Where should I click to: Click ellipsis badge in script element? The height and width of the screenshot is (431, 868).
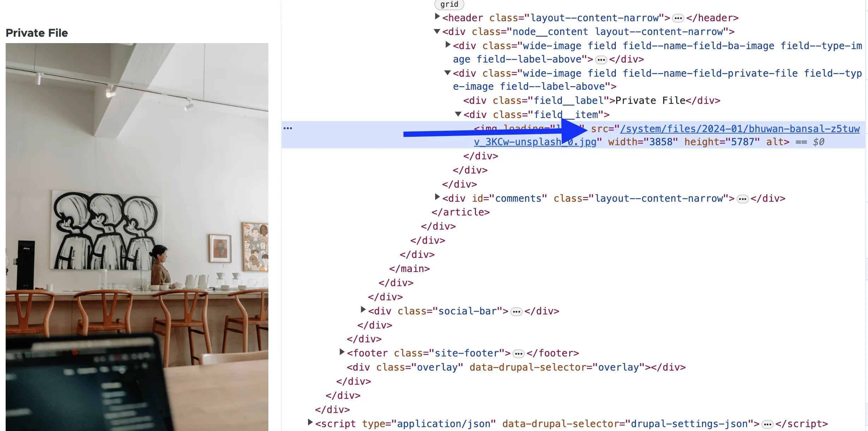767,424
